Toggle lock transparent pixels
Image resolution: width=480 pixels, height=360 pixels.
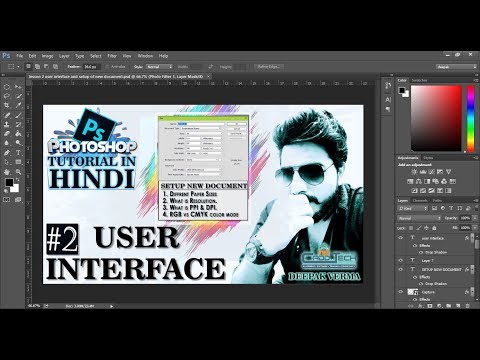click(411, 228)
